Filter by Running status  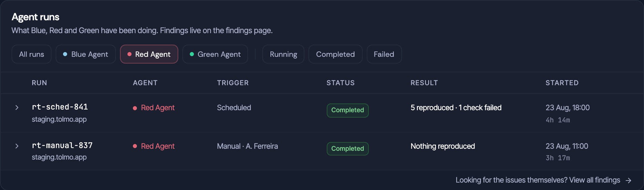[x=283, y=54]
